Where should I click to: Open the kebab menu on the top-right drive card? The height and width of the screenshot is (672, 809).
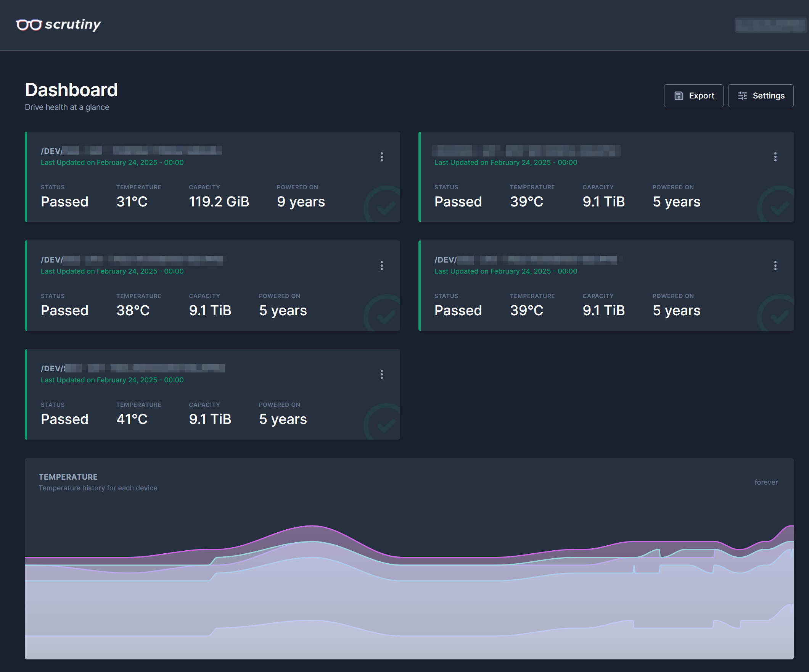coord(775,157)
